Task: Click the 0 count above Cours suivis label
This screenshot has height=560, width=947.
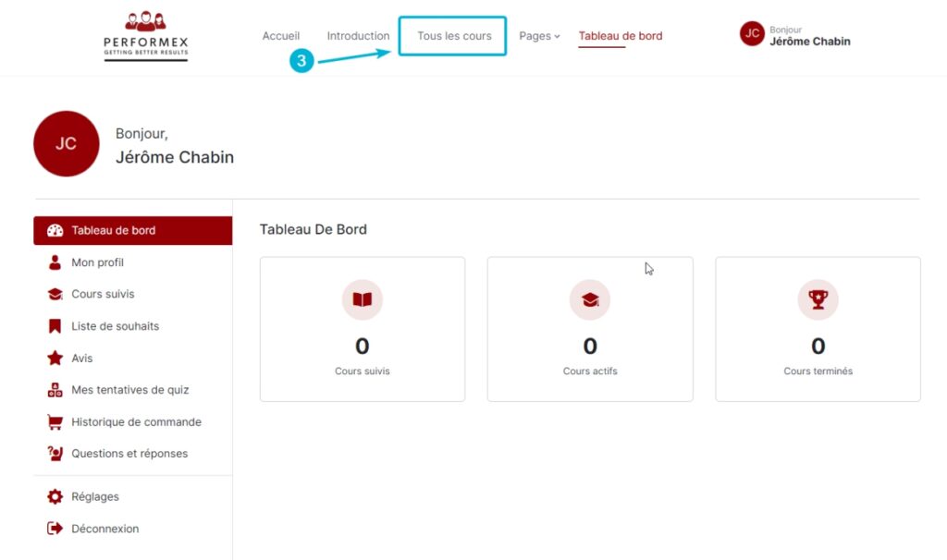Action: tap(363, 346)
